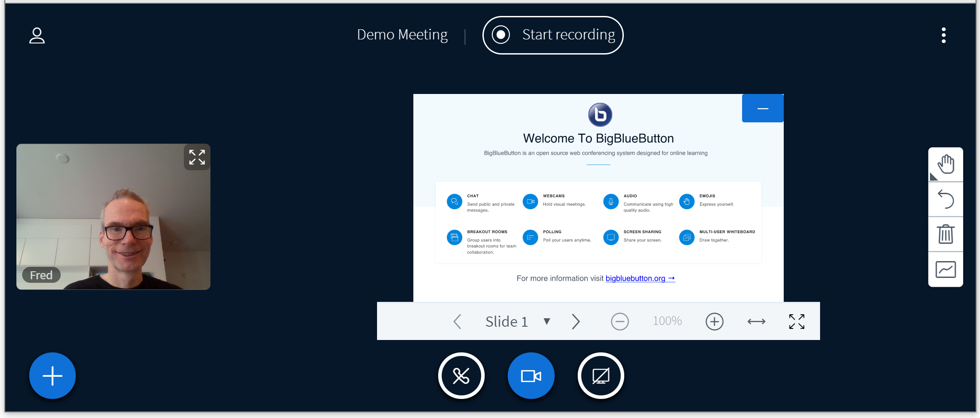Select the hand pan tool on the whiteboard
The width and height of the screenshot is (980, 418).
click(x=946, y=164)
